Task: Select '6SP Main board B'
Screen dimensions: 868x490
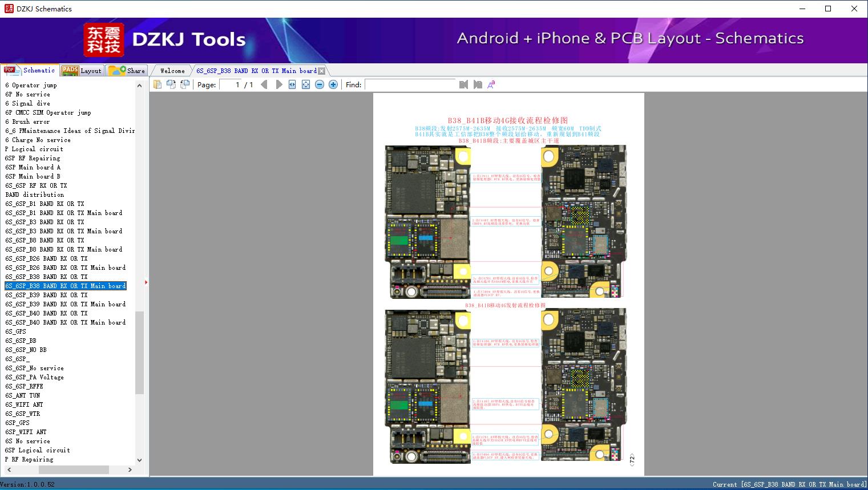Action: pos(33,176)
